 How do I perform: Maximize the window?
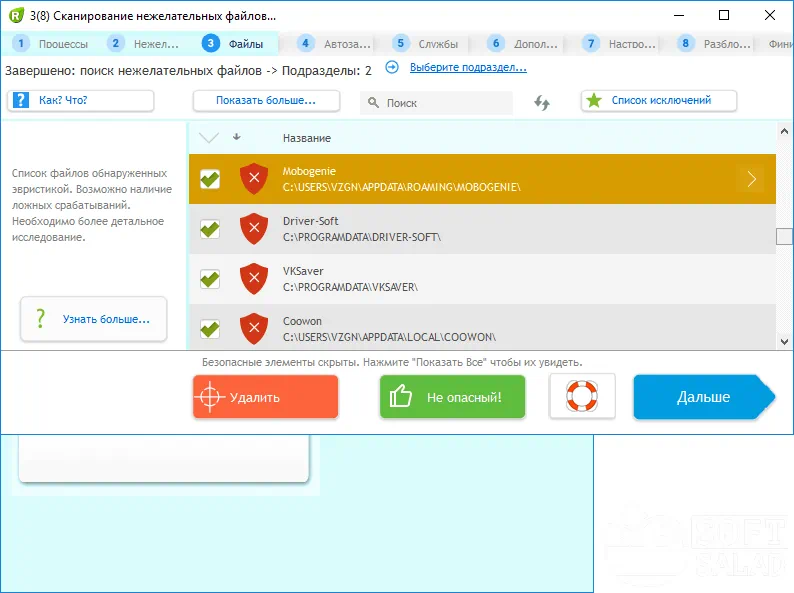[x=724, y=15]
